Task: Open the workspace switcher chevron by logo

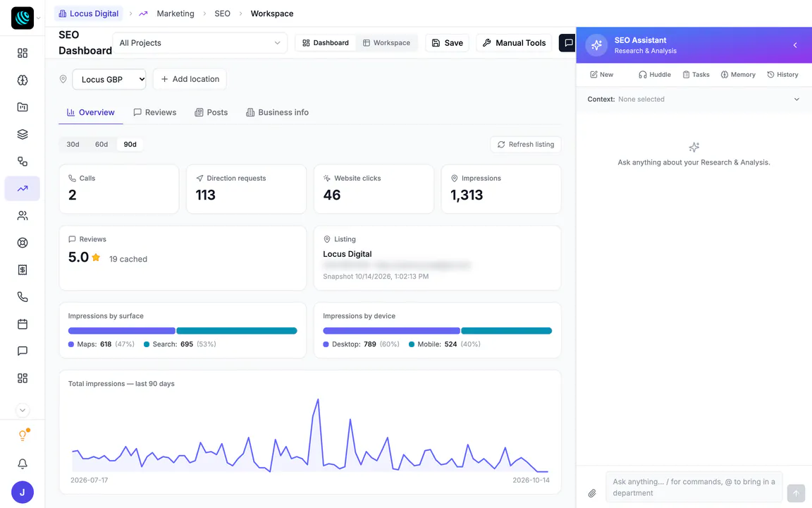Action: (38, 18)
